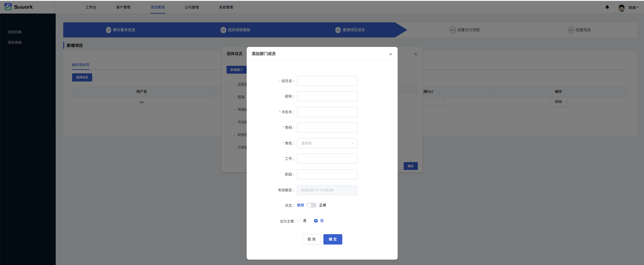Click step 01 填写基本信息
This screenshot has height=265, width=644.
click(x=121, y=30)
